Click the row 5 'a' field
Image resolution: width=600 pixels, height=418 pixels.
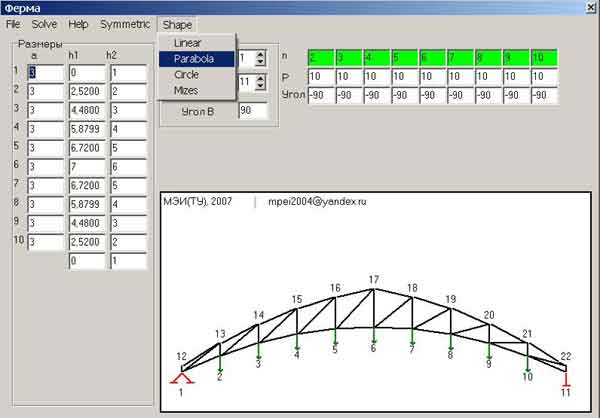pos(46,148)
